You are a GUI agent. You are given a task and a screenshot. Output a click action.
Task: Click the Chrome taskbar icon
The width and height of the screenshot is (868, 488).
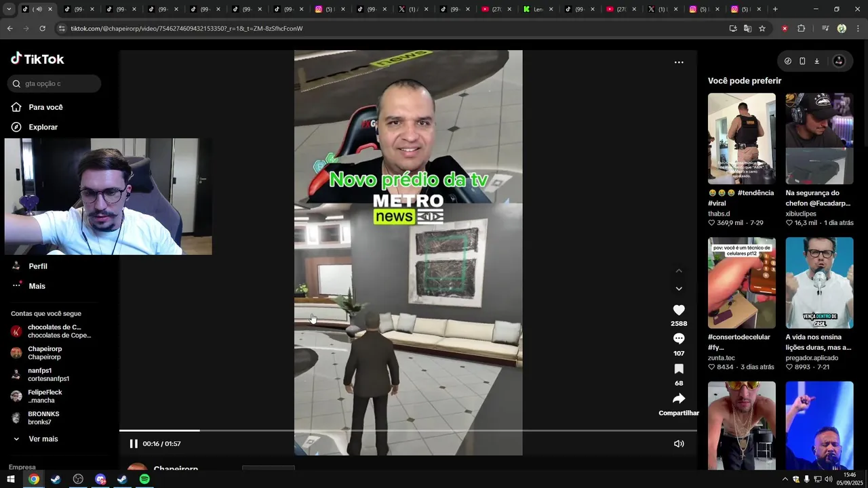click(x=34, y=479)
